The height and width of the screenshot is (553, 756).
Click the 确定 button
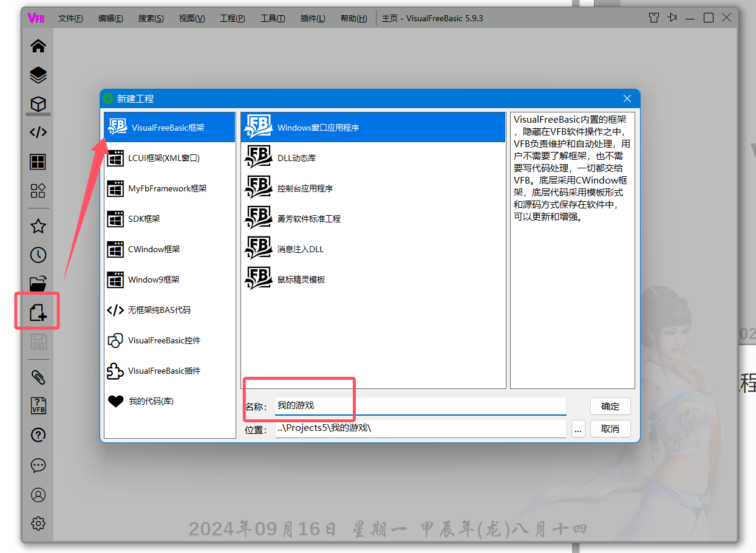tap(610, 407)
